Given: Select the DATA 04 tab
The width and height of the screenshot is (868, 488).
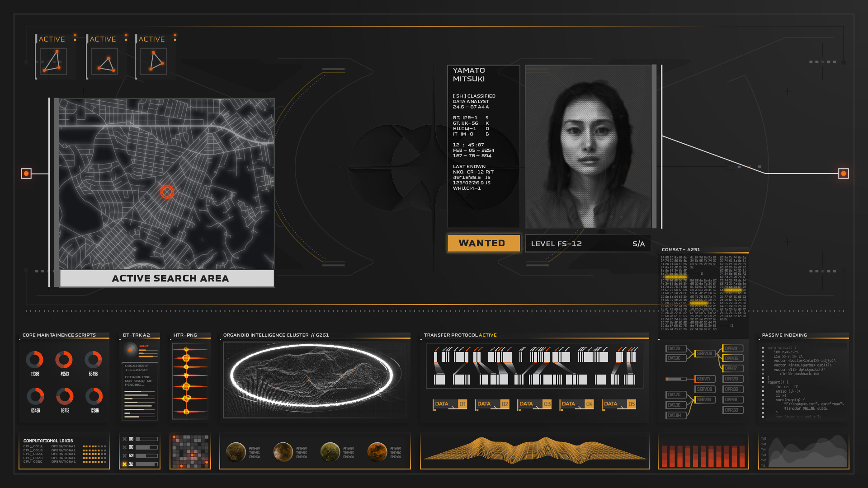Looking at the screenshot, I should pyautogui.click(x=576, y=404).
